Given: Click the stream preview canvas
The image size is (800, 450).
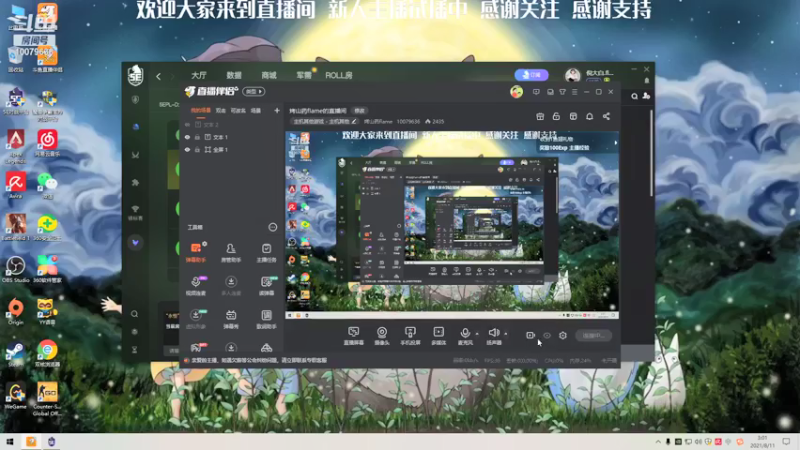Looking at the screenshot, I should (452, 224).
